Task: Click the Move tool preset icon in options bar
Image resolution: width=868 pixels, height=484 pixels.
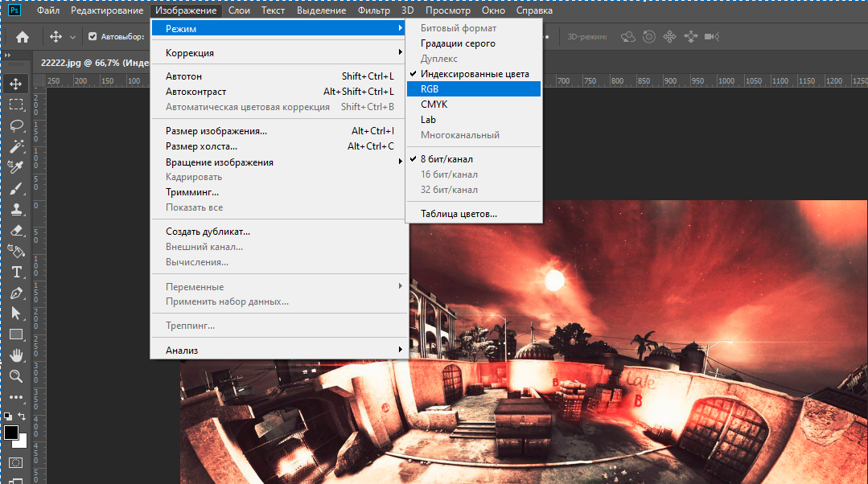Action: tap(56, 37)
